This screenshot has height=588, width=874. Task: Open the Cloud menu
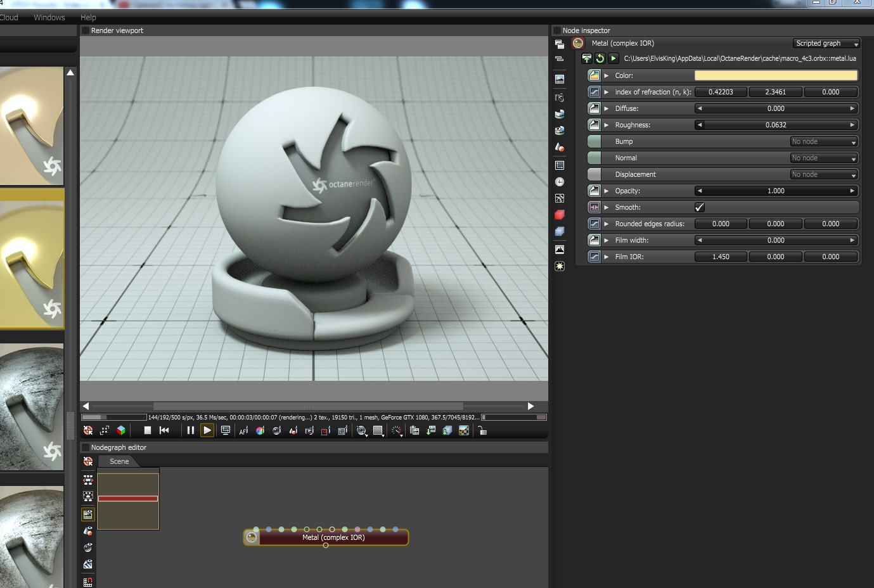9,17
